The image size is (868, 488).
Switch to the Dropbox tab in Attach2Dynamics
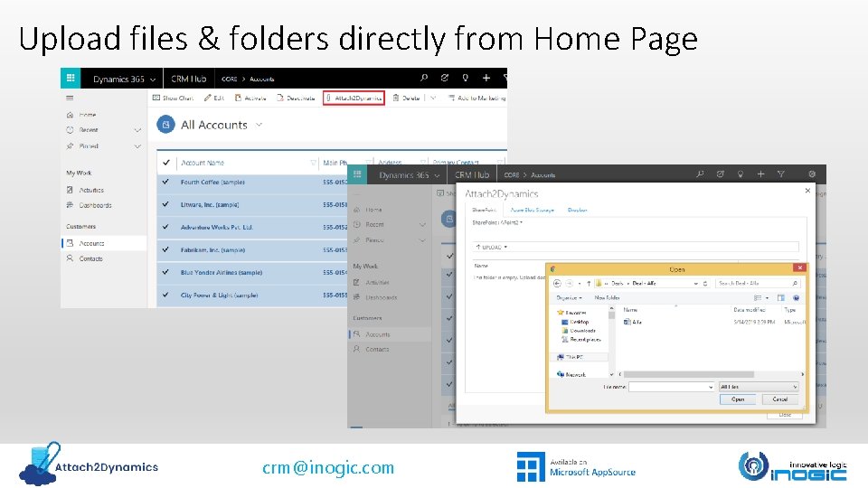(x=578, y=210)
